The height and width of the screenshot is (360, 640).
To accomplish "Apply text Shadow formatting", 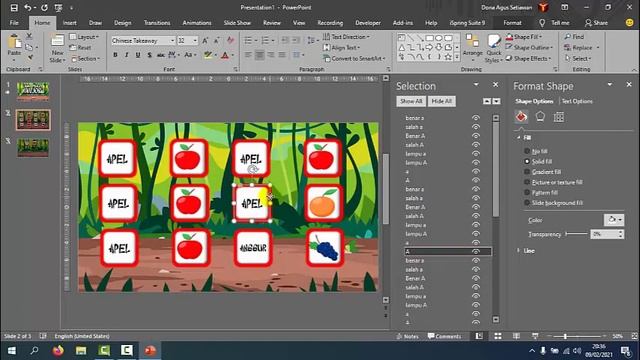I will 149,55.
